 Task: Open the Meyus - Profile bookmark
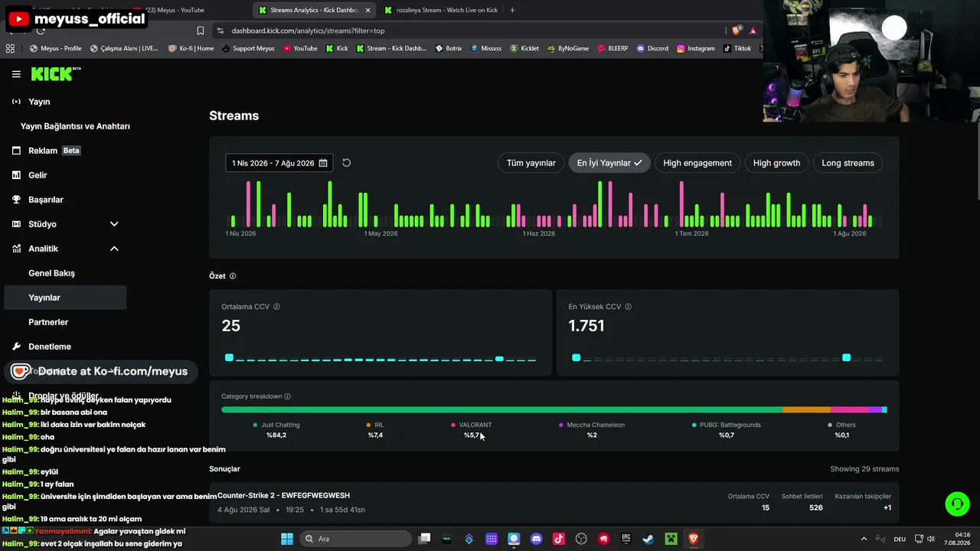[x=55, y=48]
